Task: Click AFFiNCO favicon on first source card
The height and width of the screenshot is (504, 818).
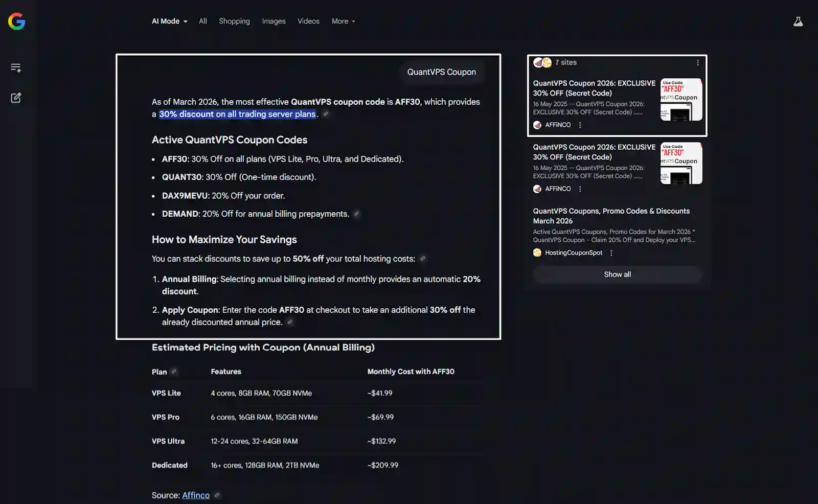Action: [537, 125]
